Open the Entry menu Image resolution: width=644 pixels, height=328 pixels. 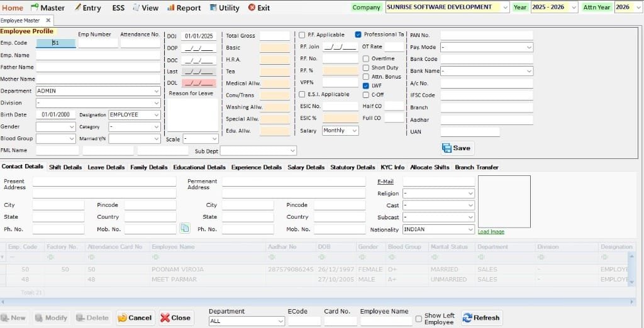[x=88, y=8]
